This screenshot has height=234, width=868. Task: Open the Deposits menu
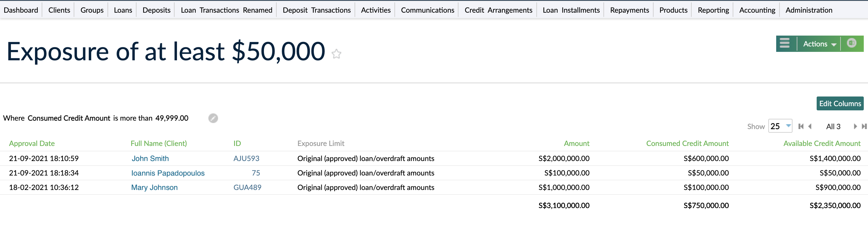tap(156, 10)
